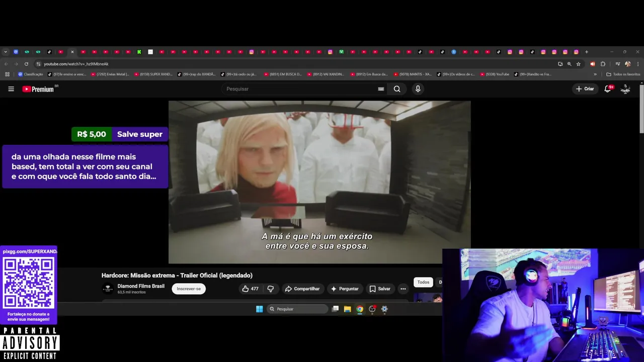The height and width of the screenshot is (362, 644).
Task: Open media controls icon in toolbar
Action: [x=617, y=64]
